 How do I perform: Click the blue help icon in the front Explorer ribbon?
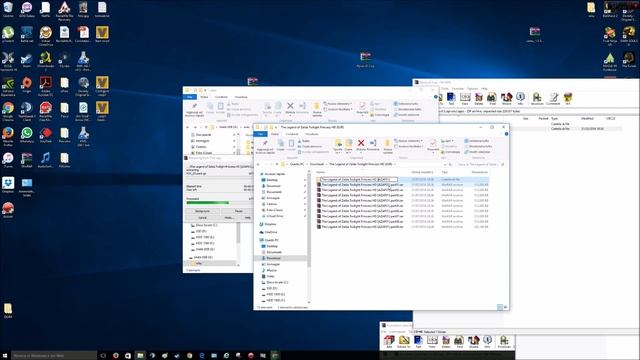(x=506, y=134)
